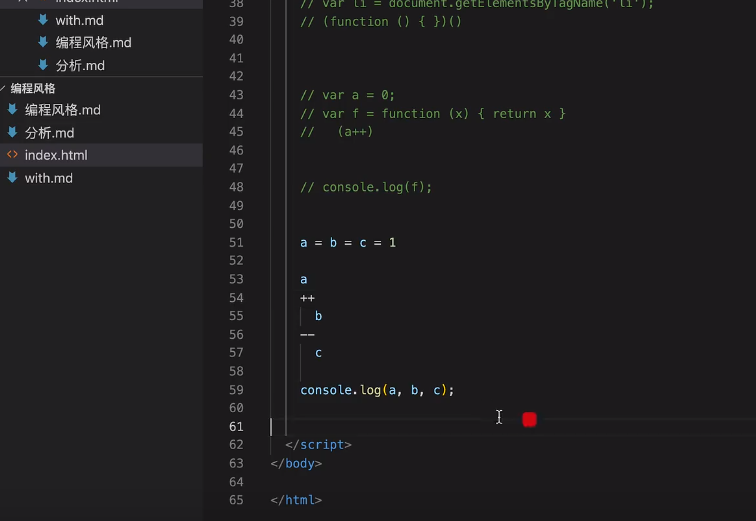The height and width of the screenshot is (521, 756).
Task: Click the '++' operator on line 54
Action: 307,298
